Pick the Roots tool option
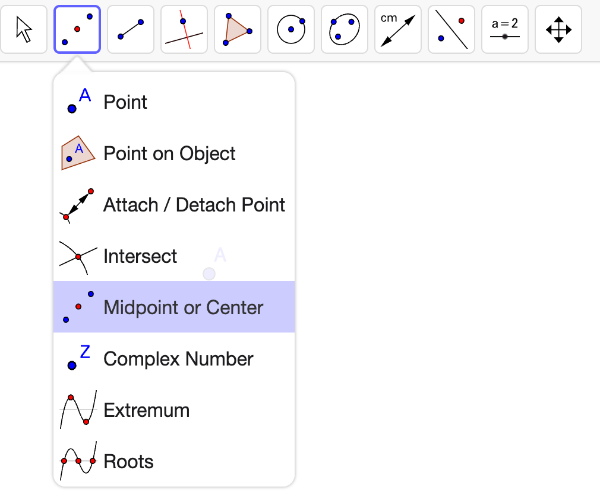 pos(174,461)
